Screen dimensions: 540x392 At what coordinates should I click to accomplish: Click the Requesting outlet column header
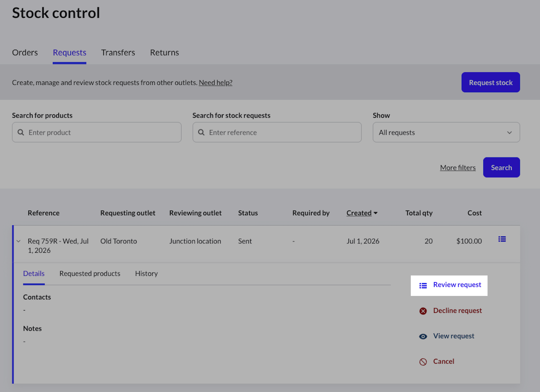[128, 213]
